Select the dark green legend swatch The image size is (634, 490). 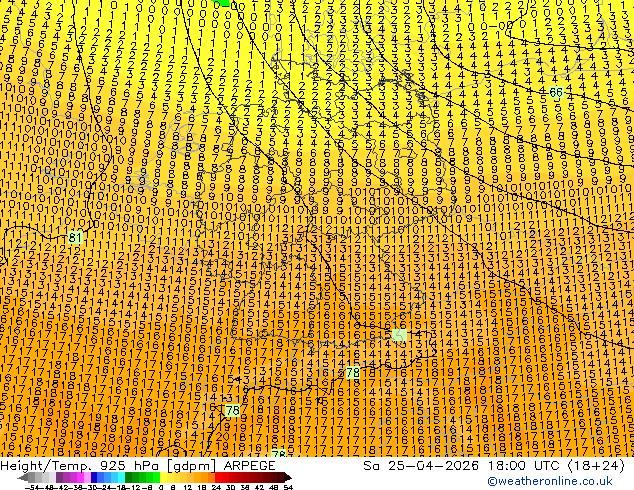[x=129, y=477]
